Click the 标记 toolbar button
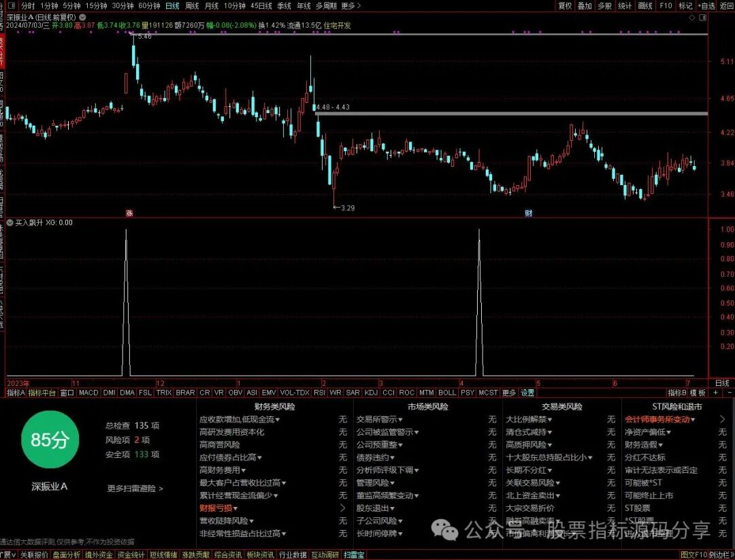This screenshot has width=735, height=560. (x=685, y=5)
